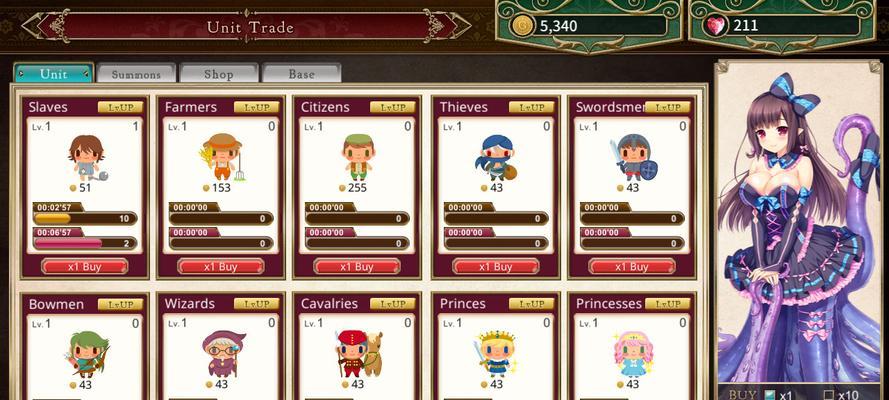
Task: Select the Bowmen unit sprite
Action: coord(88,354)
